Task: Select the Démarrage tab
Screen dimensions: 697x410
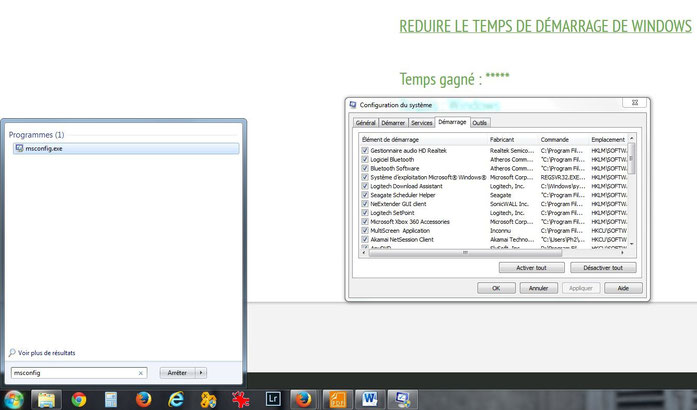Action: point(452,122)
